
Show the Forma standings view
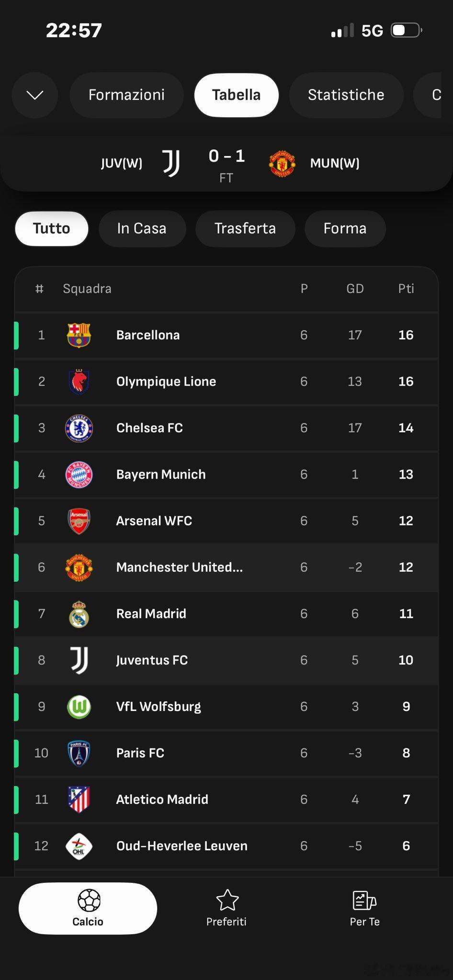pyautogui.click(x=345, y=228)
